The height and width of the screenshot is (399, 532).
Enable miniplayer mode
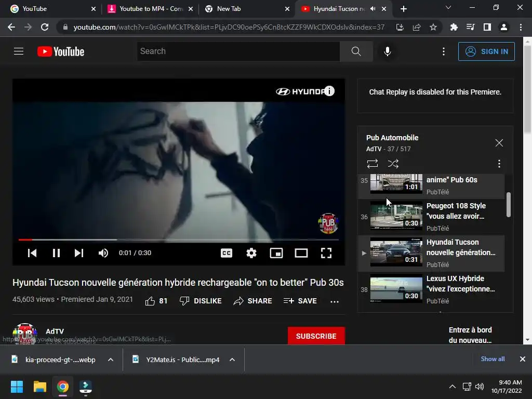click(276, 253)
